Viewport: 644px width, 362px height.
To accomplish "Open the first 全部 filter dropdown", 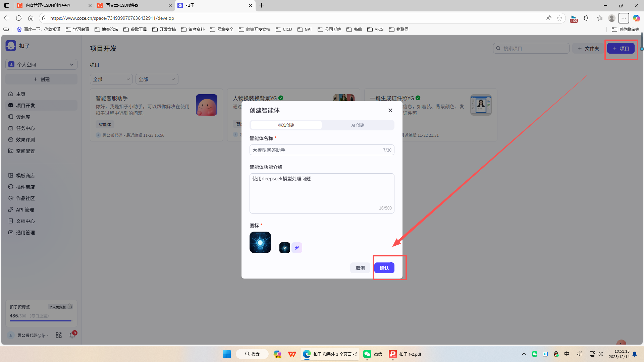I will [111, 79].
